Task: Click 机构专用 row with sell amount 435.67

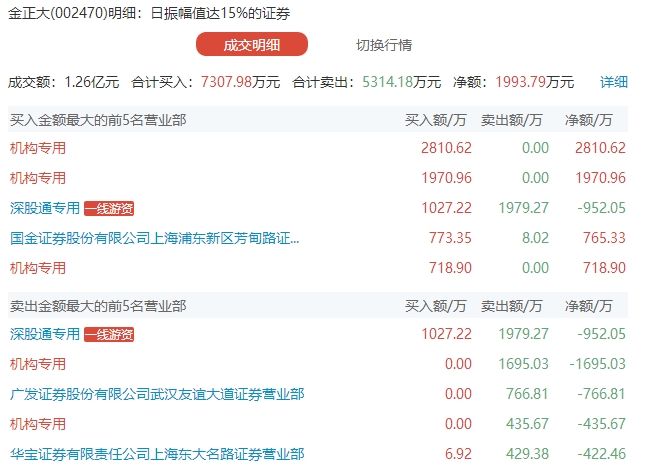Action: [x=318, y=424]
